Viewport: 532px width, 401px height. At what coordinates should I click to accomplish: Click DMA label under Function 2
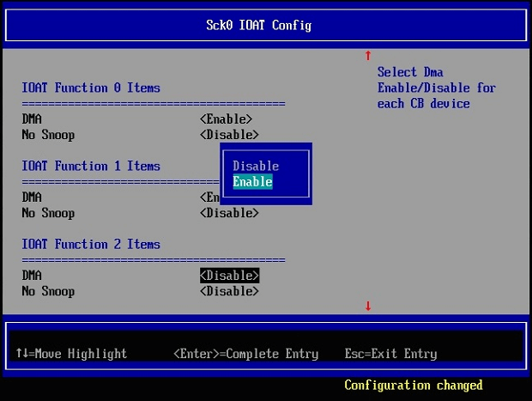coord(32,276)
